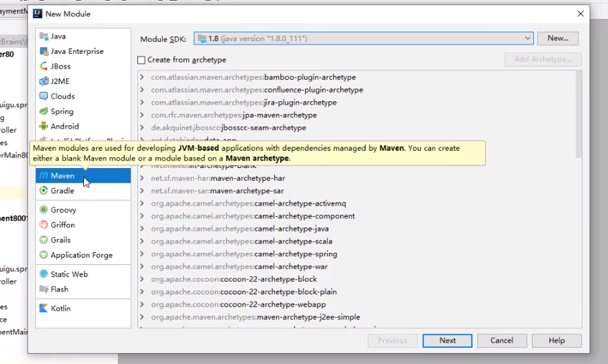Click the Add Archetype... button
The height and width of the screenshot is (364, 608).
(x=543, y=60)
